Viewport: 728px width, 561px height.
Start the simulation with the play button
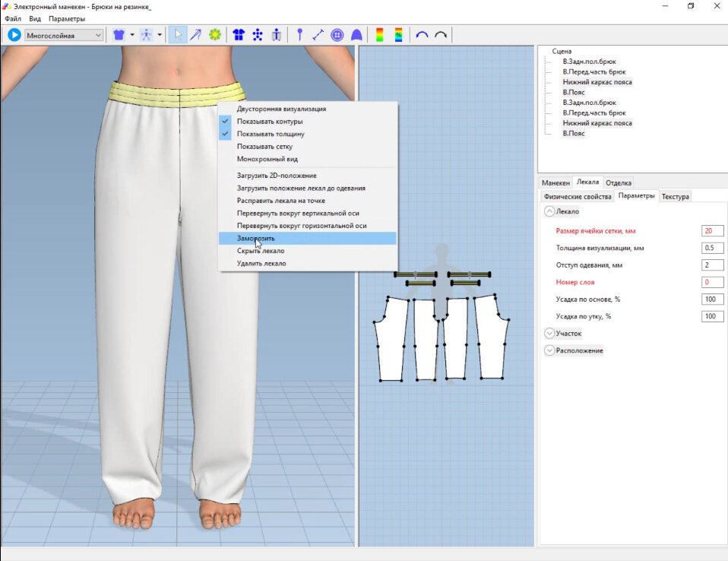[x=14, y=35]
